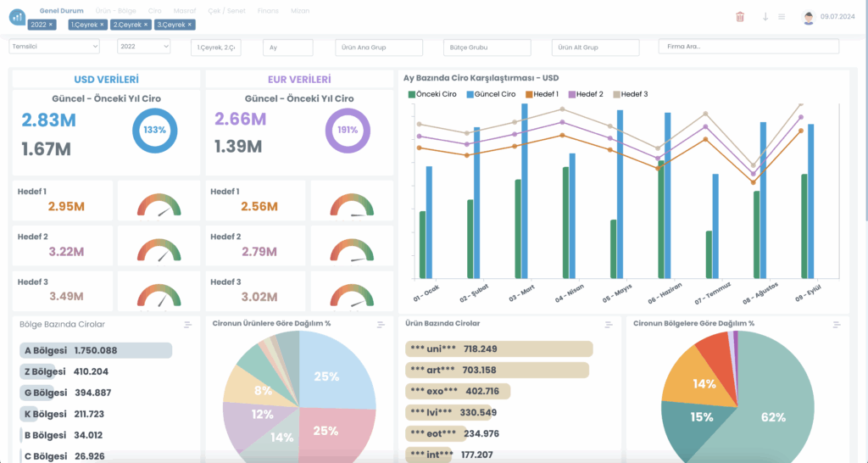
Task: Open Cironun Ürünlere Göre Dağılım menu icon
Action: pyautogui.click(x=381, y=325)
